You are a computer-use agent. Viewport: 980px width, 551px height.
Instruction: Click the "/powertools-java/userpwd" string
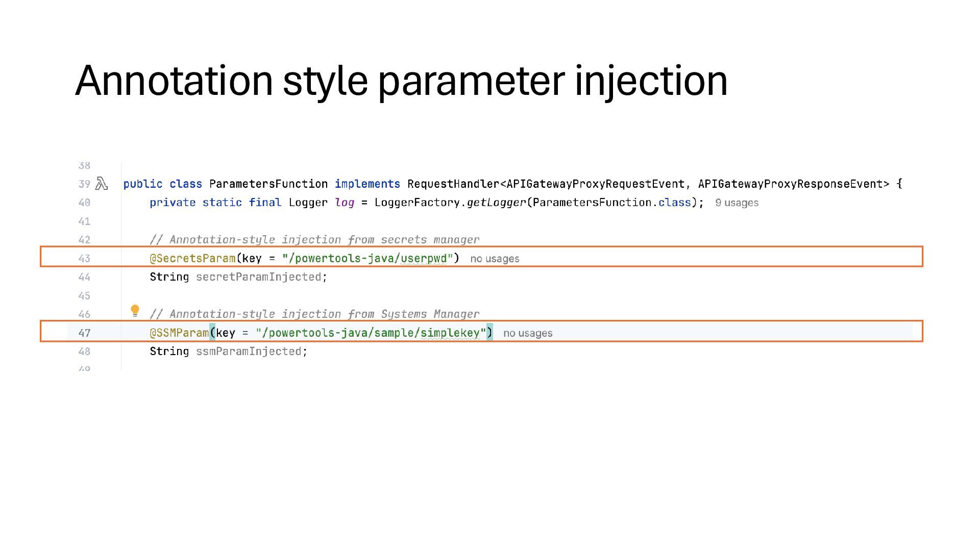click(x=367, y=258)
